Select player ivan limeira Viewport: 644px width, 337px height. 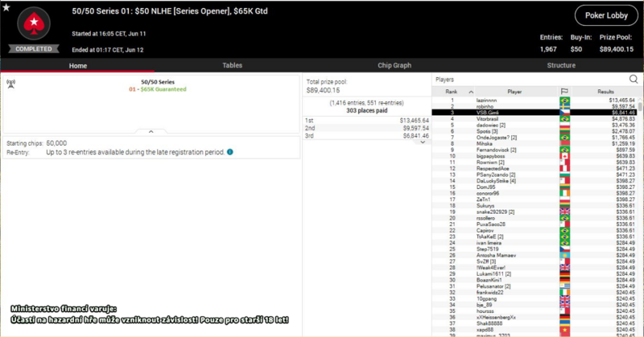pos(489,243)
